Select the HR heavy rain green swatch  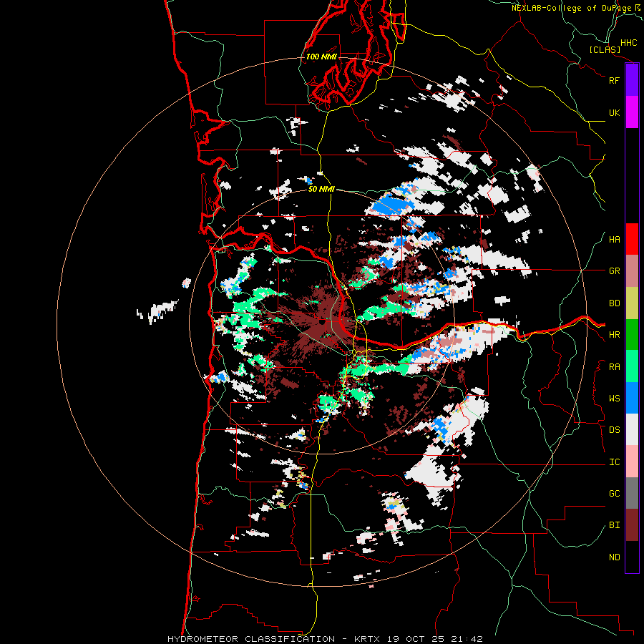[x=632, y=335]
